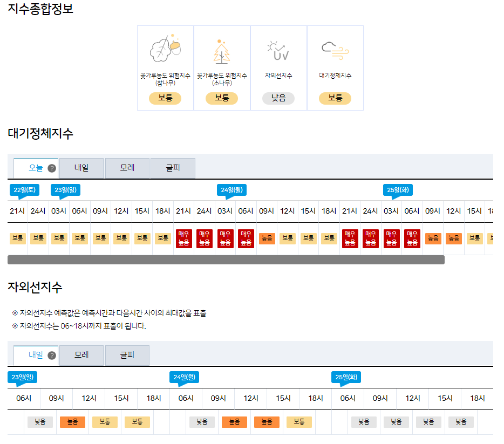Click the horizontal scrollbar below the stagnation table
The height and width of the screenshot is (444, 504).
coord(227,259)
